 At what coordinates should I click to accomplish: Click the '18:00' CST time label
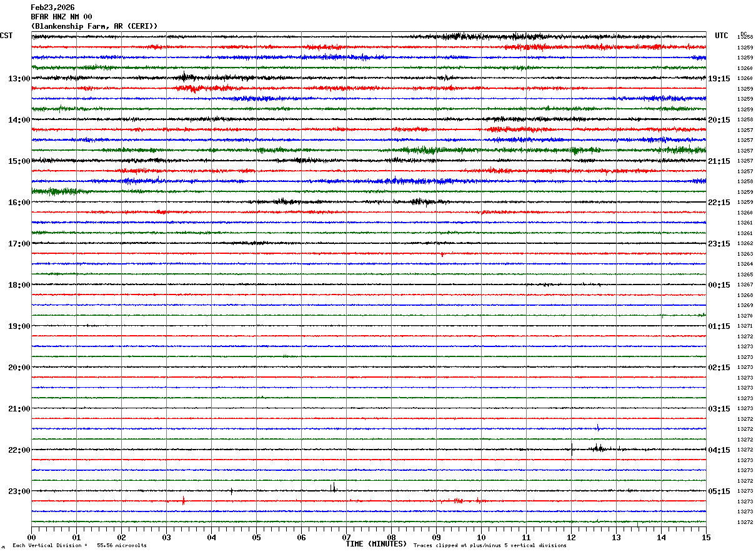[19, 285]
